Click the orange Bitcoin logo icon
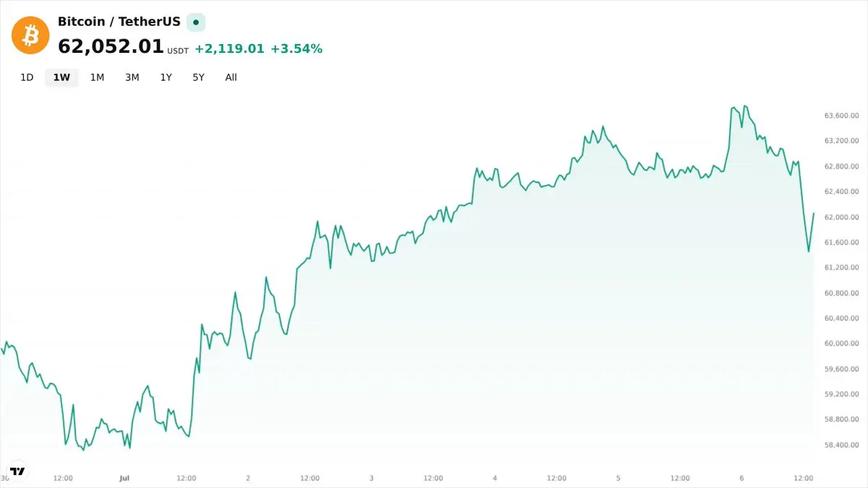 [30, 35]
